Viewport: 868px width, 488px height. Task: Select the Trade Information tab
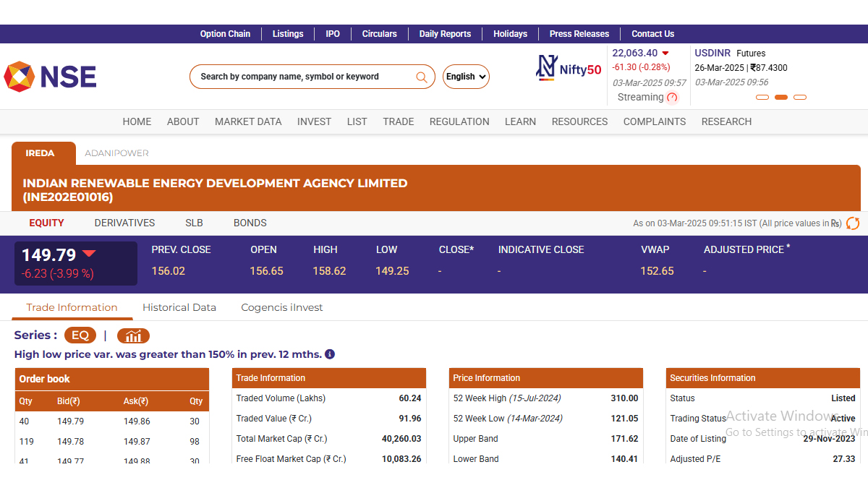72,307
